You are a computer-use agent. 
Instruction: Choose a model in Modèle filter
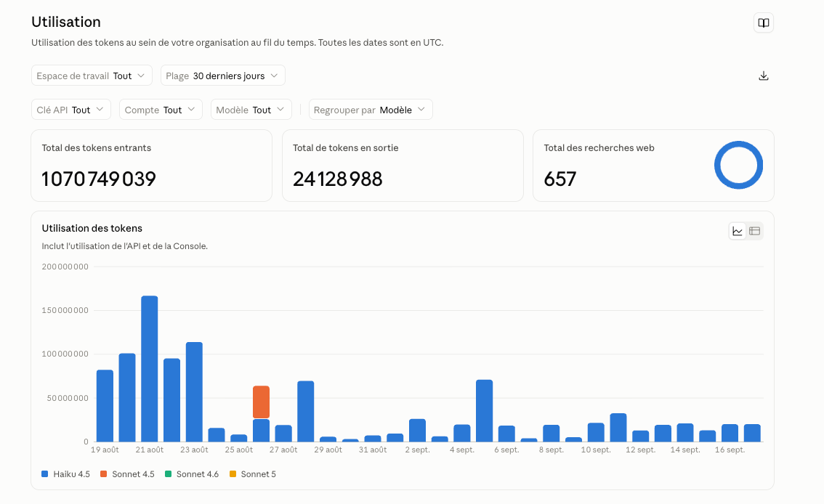tap(251, 110)
